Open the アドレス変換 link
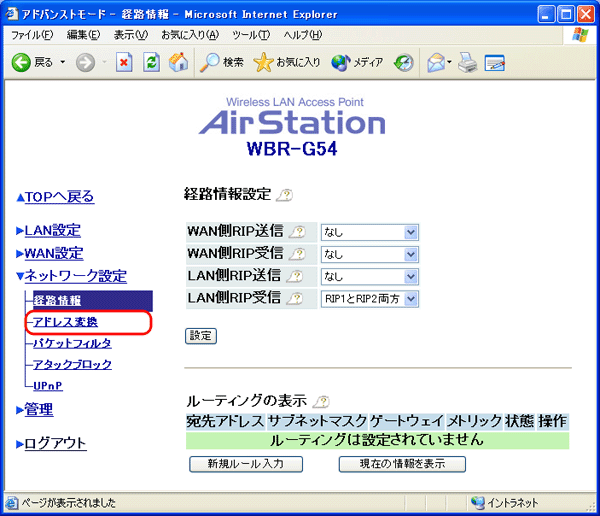Image resolution: width=600 pixels, height=516 pixels. pyautogui.click(x=65, y=322)
